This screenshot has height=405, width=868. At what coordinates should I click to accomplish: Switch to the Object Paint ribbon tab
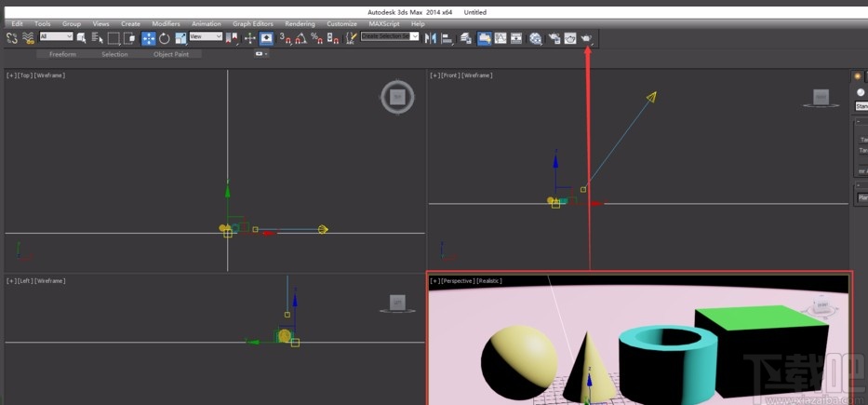point(171,54)
